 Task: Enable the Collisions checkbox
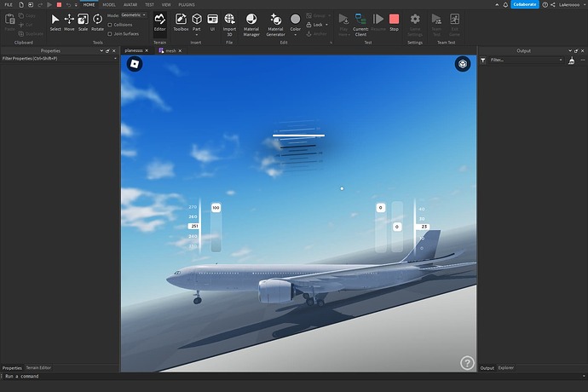click(x=110, y=24)
